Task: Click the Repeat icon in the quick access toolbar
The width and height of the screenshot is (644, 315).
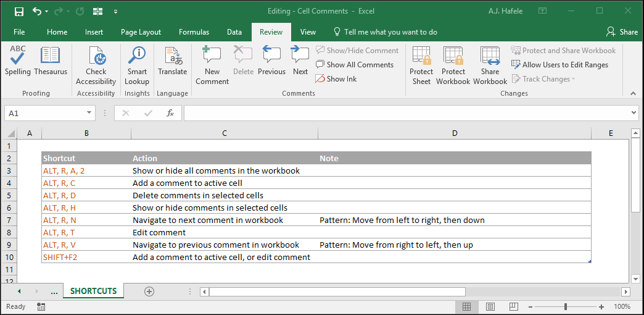Action: (80, 12)
